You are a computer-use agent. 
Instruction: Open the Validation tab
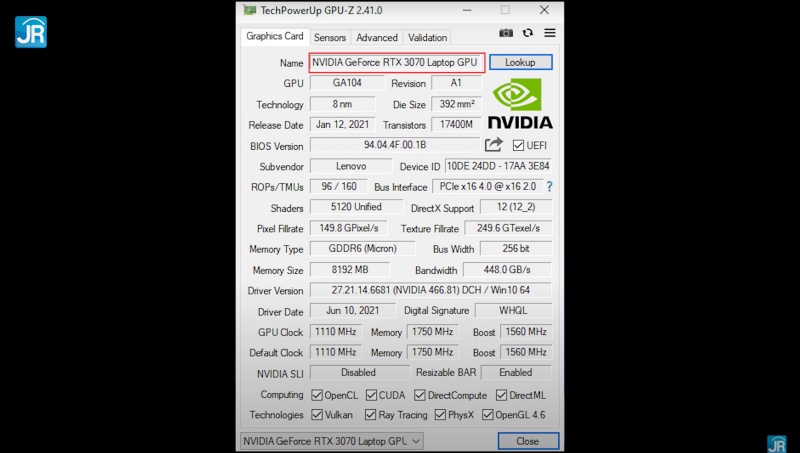pyautogui.click(x=427, y=37)
